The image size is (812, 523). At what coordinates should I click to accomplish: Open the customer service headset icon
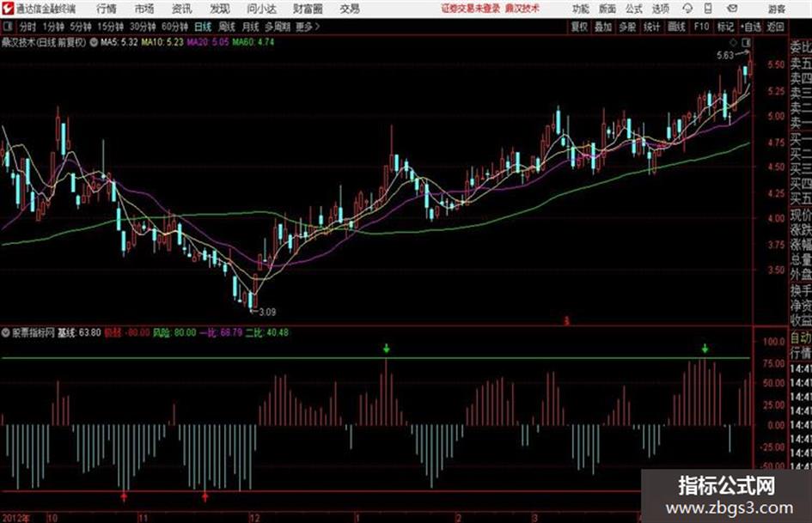coord(687,9)
